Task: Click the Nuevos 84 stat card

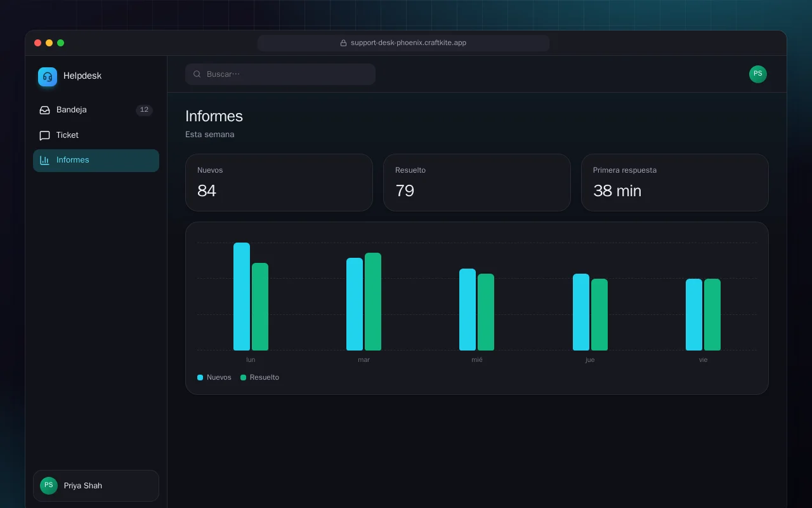Action: pyautogui.click(x=279, y=182)
